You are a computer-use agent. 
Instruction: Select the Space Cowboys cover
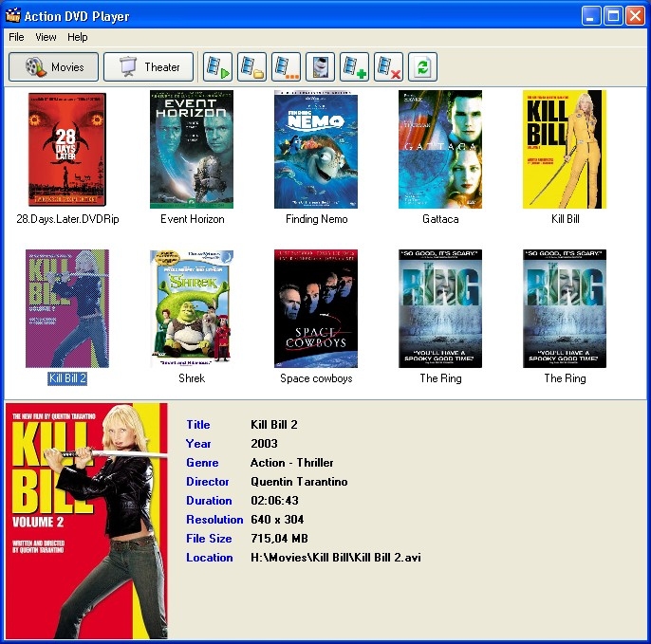316,308
